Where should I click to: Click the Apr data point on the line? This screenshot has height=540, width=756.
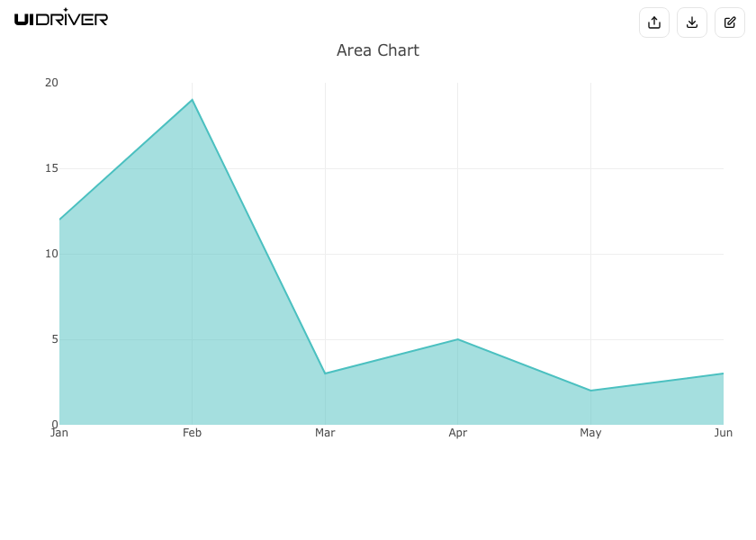coord(457,339)
